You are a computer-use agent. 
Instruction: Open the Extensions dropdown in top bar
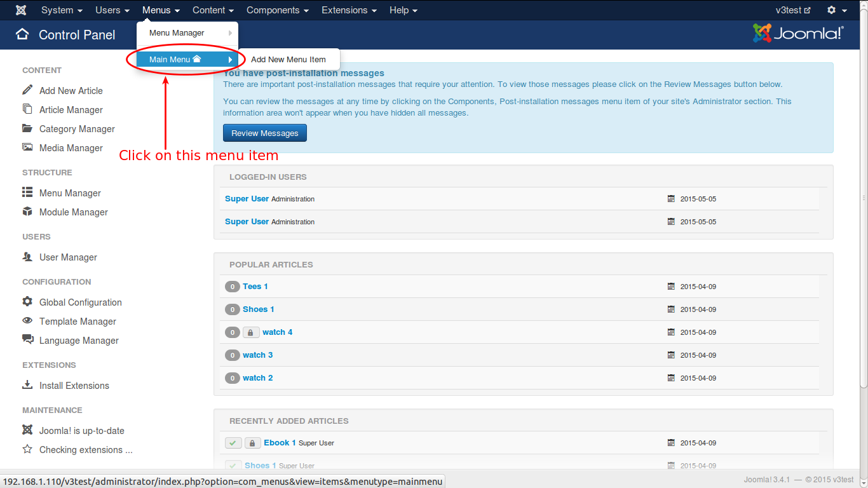[x=349, y=10]
